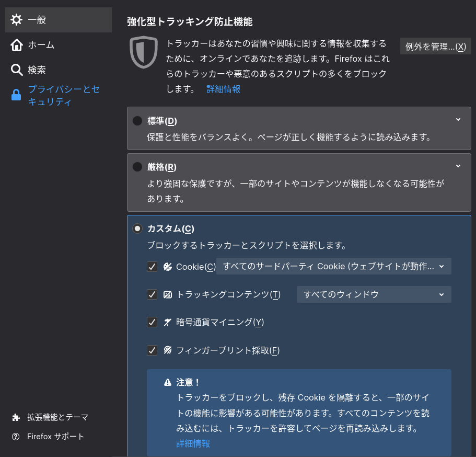
Task: Click the crossed cookie icon next to Cookie(C)
Action: pos(168,267)
